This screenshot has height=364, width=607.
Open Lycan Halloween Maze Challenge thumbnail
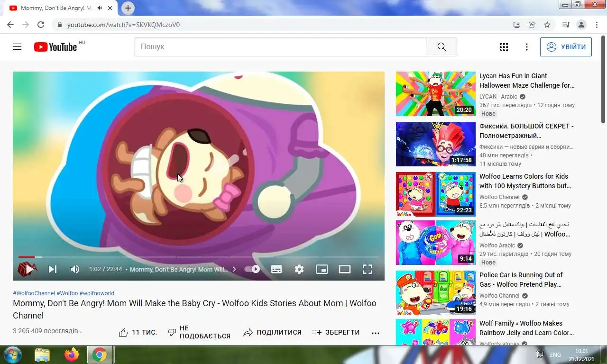(436, 94)
